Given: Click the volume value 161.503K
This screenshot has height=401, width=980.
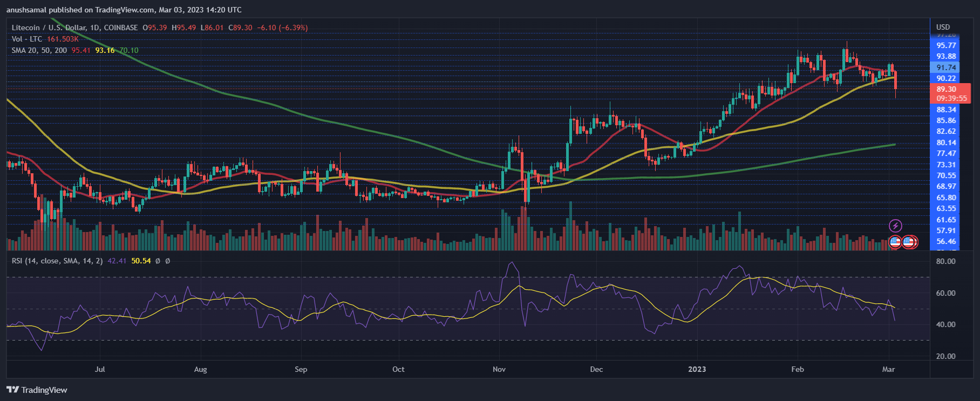Looking at the screenshot, I should [x=63, y=39].
